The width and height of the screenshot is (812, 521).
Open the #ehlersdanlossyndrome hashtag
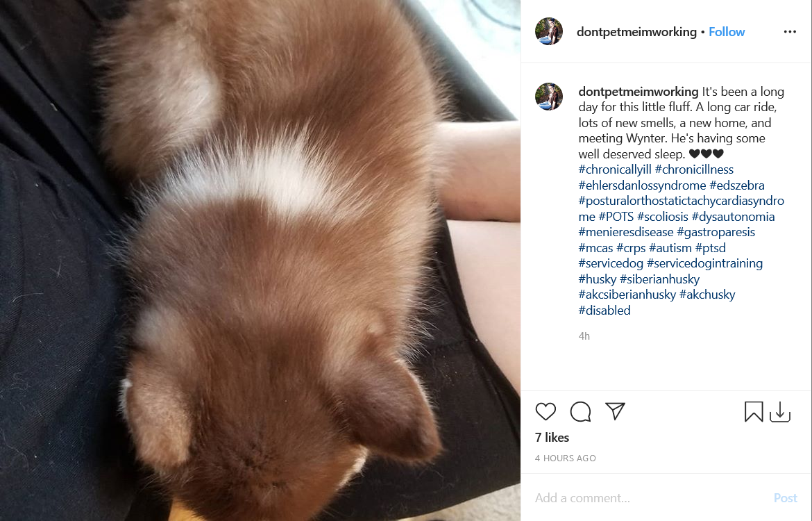[642, 185]
